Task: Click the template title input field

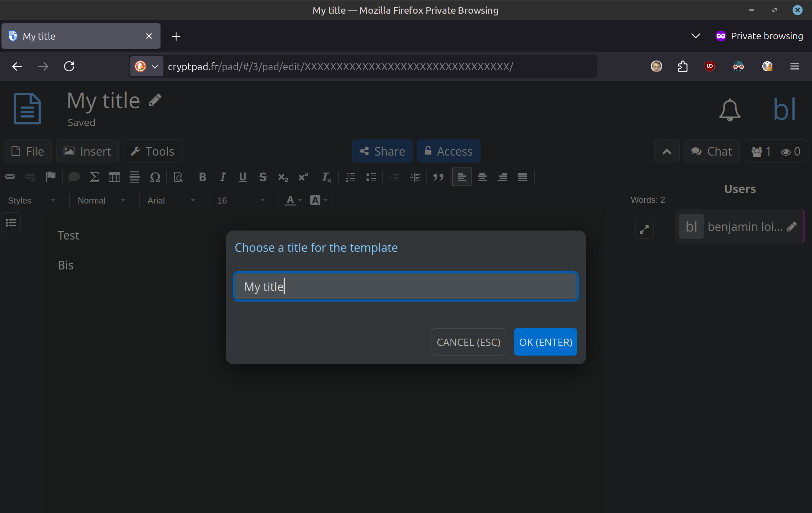Action: [x=406, y=287]
